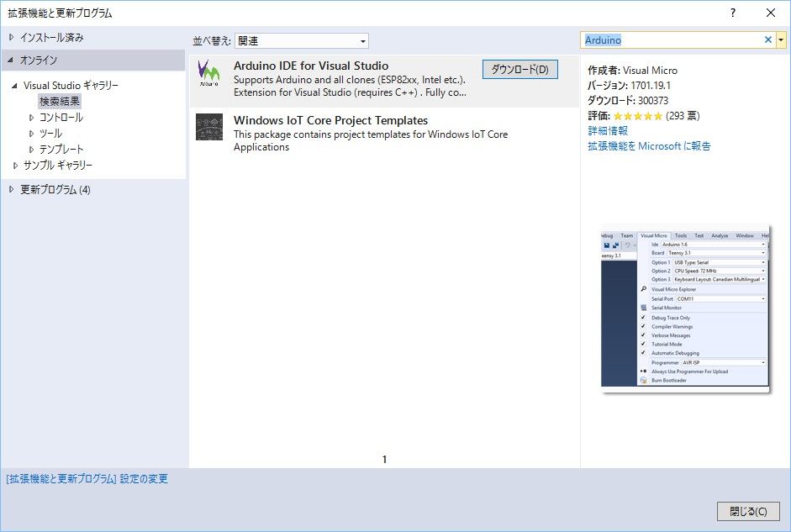Click the five-star rating icons
The width and height of the screenshot is (791, 532).
click(x=637, y=116)
